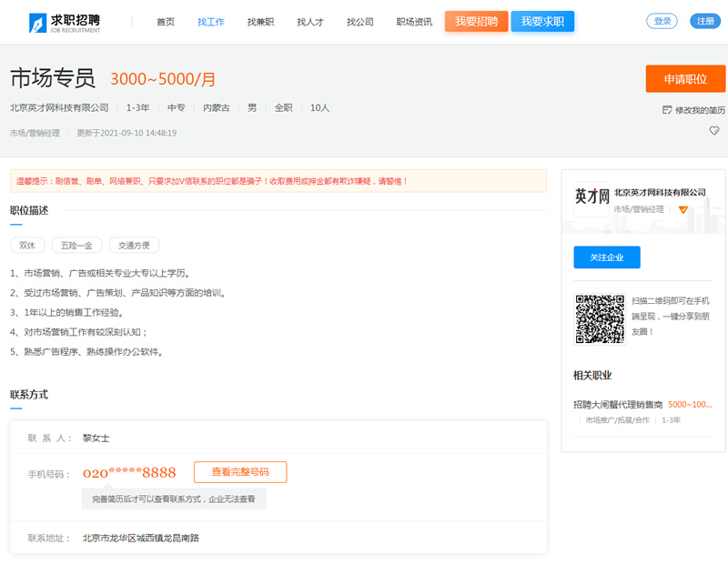Screen dimensions: 728x575
Task: Click the 求职招聘 site logo
Action: [x=65, y=22]
